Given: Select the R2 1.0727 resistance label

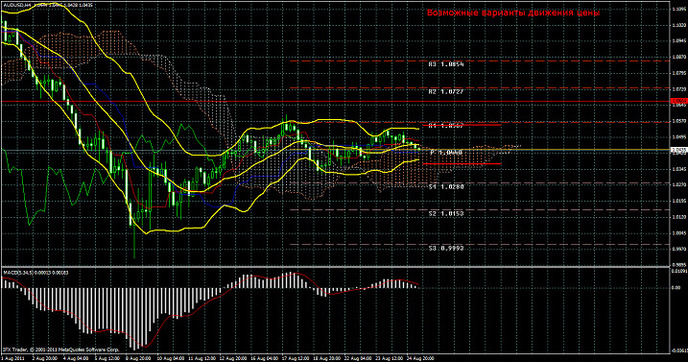Looking at the screenshot, I should tap(446, 92).
